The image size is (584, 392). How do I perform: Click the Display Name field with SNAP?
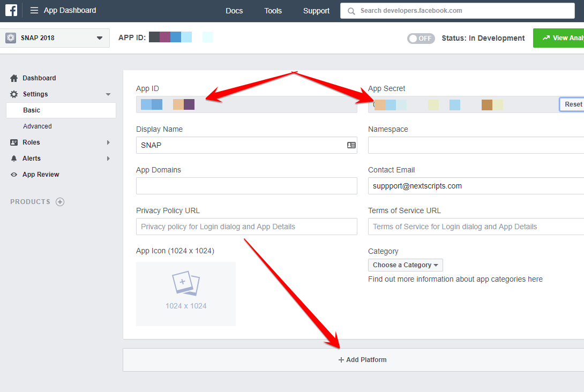tap(246, 145)
